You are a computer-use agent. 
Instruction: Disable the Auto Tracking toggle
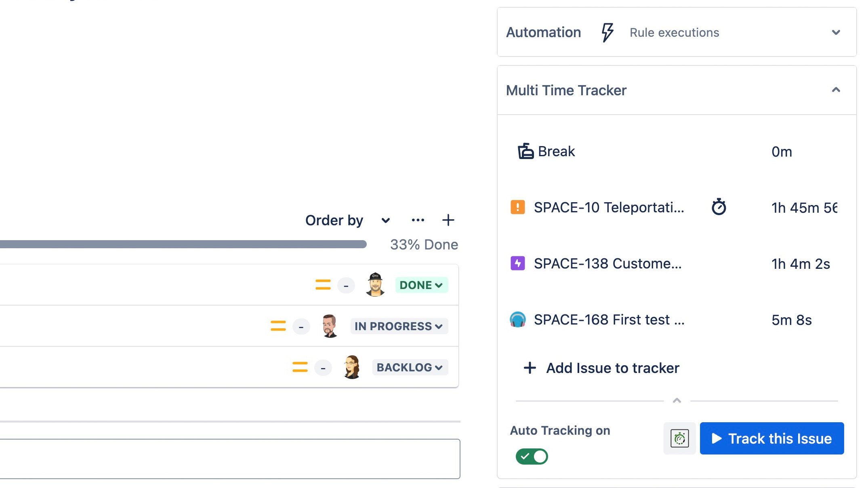coord(532,457)
